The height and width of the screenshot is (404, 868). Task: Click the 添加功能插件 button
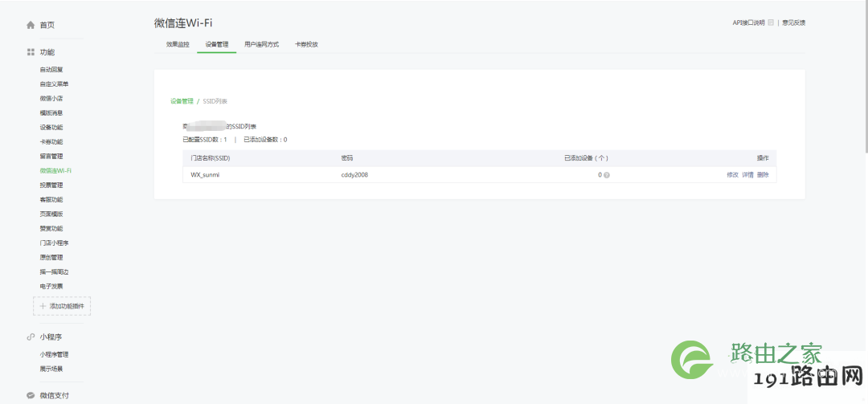[x=62, y=305]
